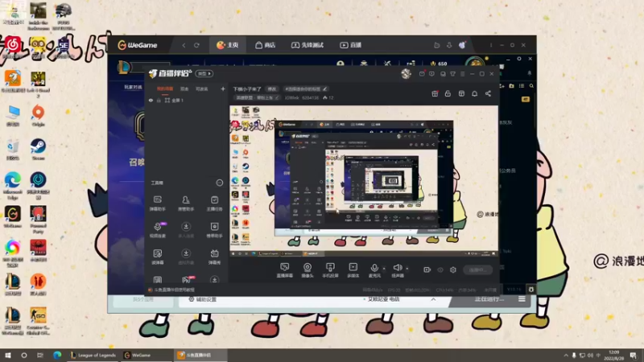Click the notification bell in streaming header

point(474,93)
